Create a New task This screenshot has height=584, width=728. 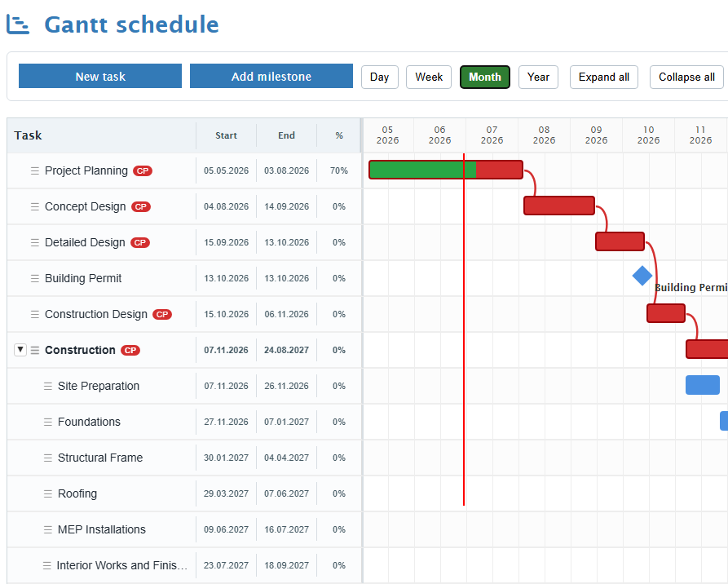100,76
